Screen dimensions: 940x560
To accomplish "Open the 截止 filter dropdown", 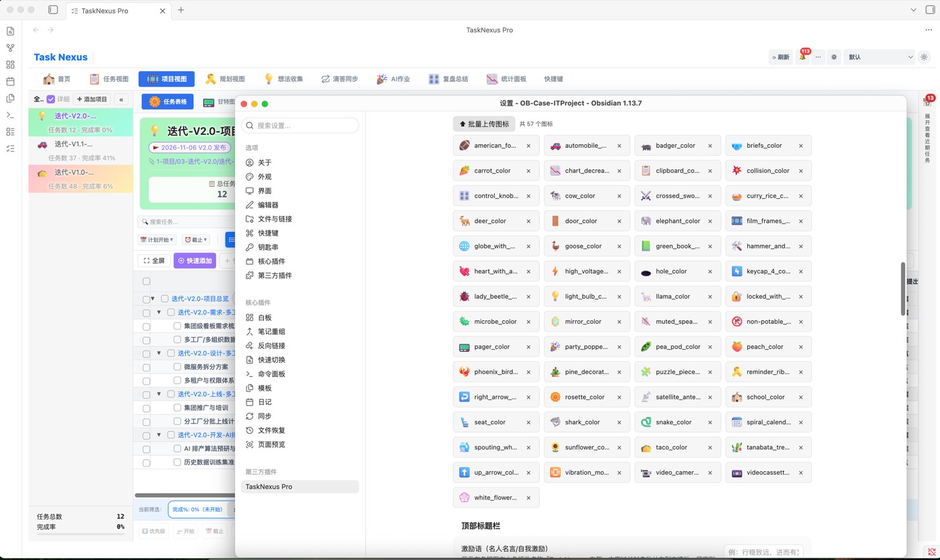I will coord(196,240).
